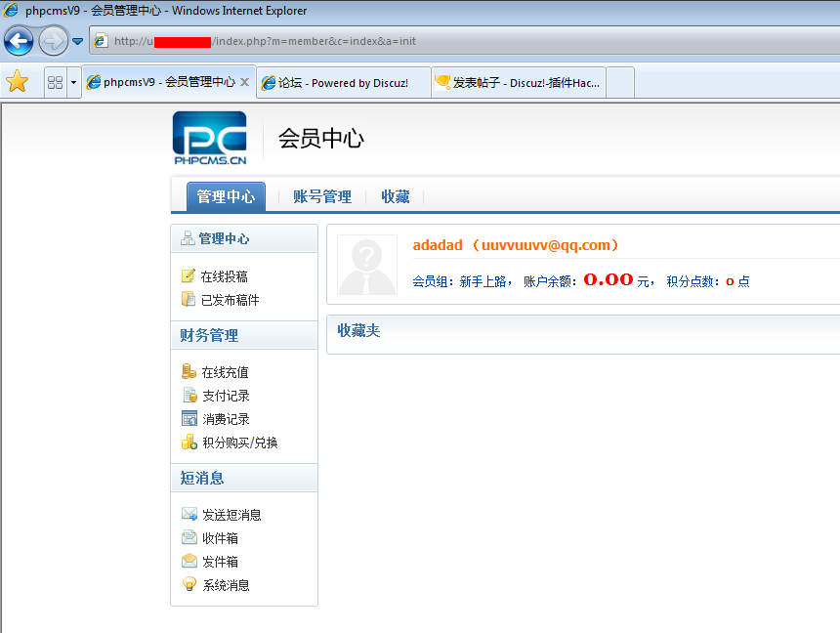Click the 短消息 section header
Screen dimensions: 840x633
pos(244,478)
